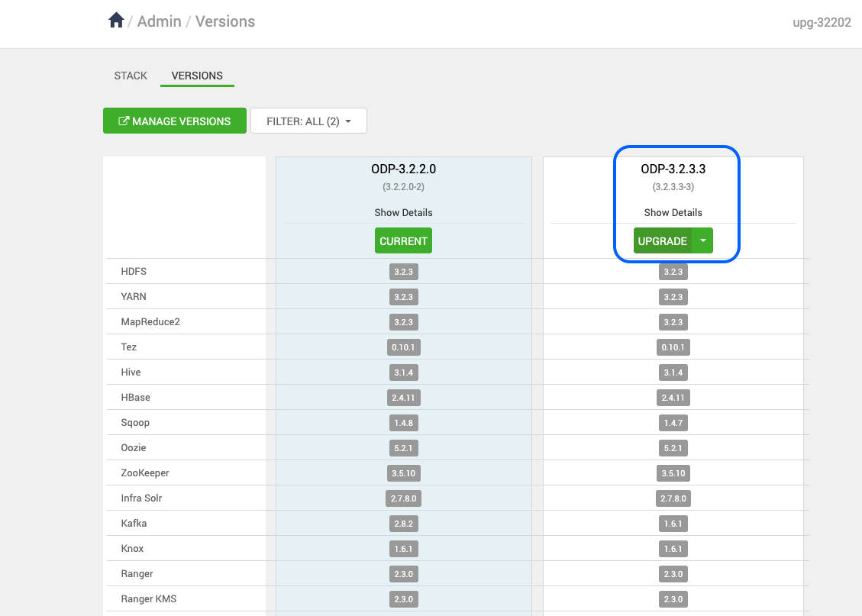Select the Ranger KMS row label

tap(148, 599)
